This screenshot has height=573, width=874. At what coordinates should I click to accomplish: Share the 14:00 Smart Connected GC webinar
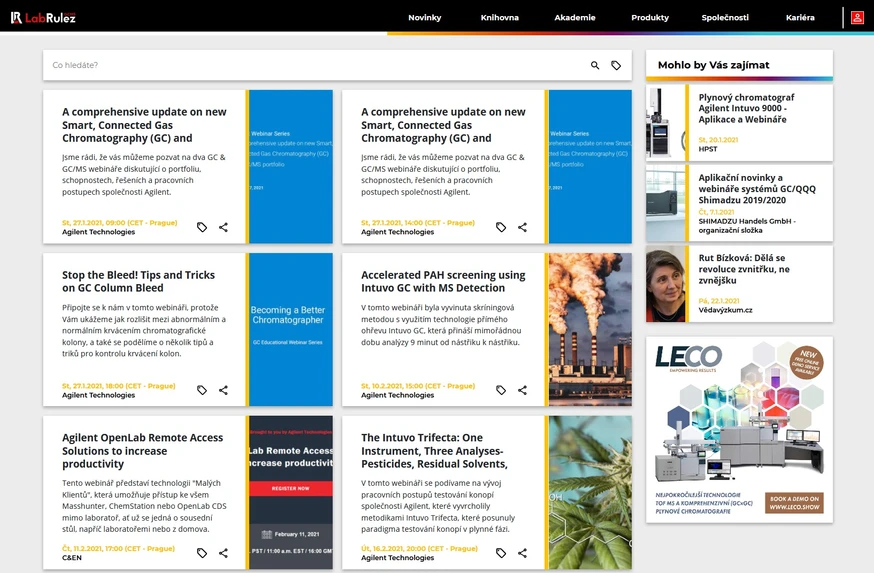point(522,227)
